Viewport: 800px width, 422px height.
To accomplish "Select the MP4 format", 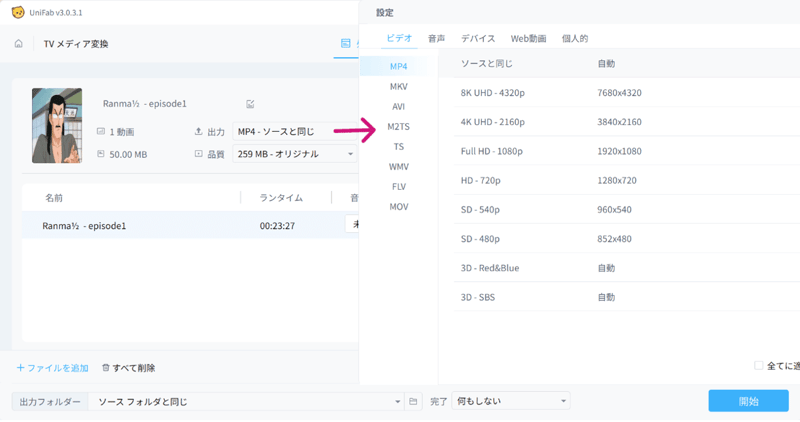I will click(x=398, y=66).
